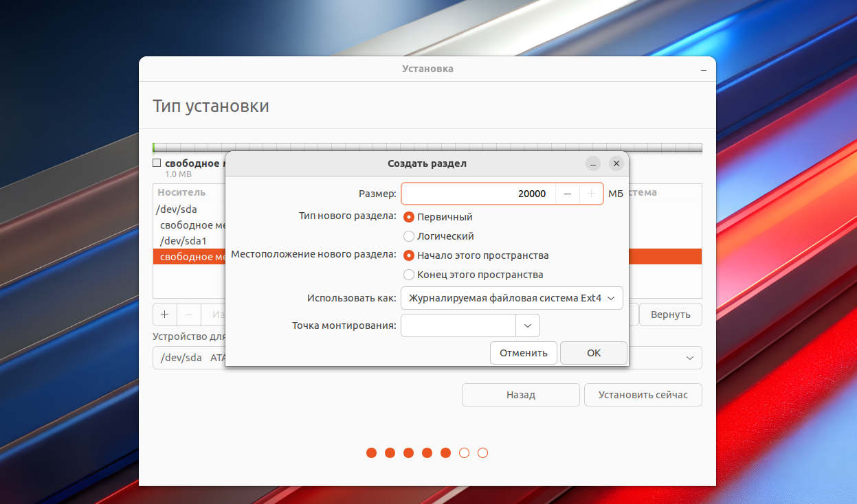Increase partition size with plus button
The image size is (857, 504).
point(591,194)
